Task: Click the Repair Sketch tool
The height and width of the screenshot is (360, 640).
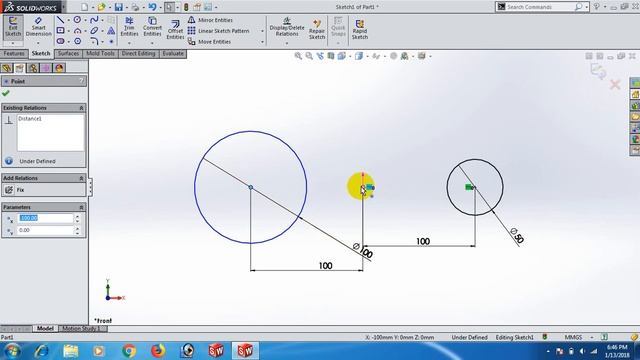Action: point(317,29)
